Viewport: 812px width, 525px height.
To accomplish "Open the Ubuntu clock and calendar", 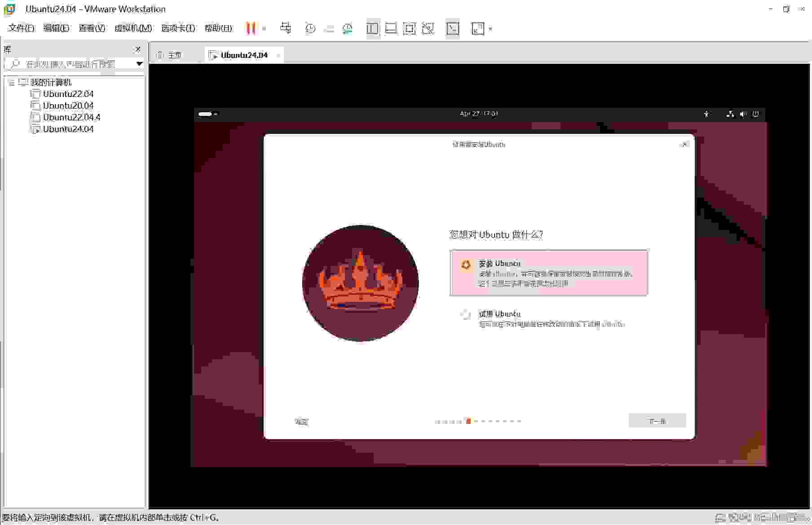I will [479, 114].
